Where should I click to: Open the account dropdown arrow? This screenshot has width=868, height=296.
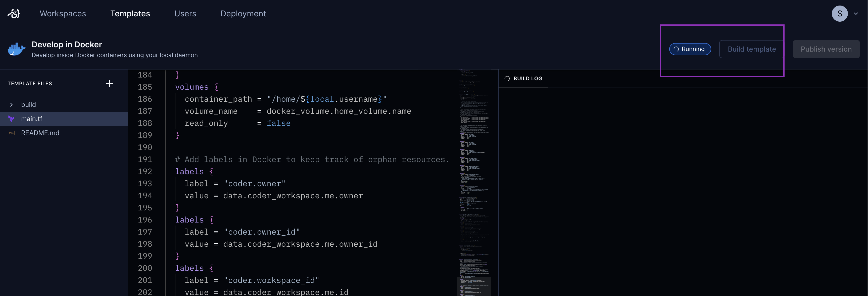856,14
